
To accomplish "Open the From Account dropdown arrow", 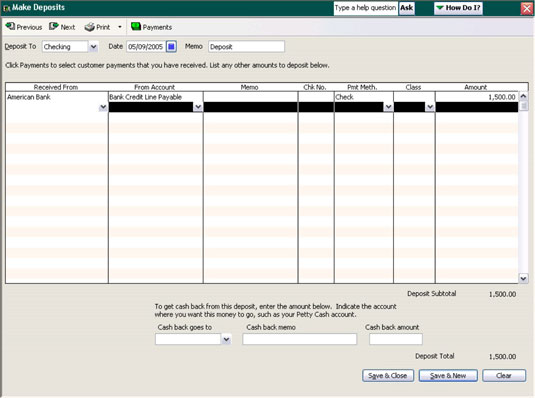I will click(x=198, y=107).
